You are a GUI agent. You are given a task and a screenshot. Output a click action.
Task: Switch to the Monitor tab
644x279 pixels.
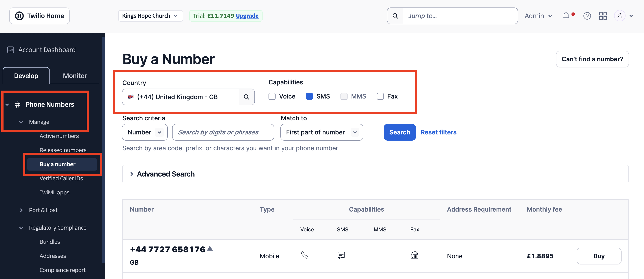click(x=75, y=76)
